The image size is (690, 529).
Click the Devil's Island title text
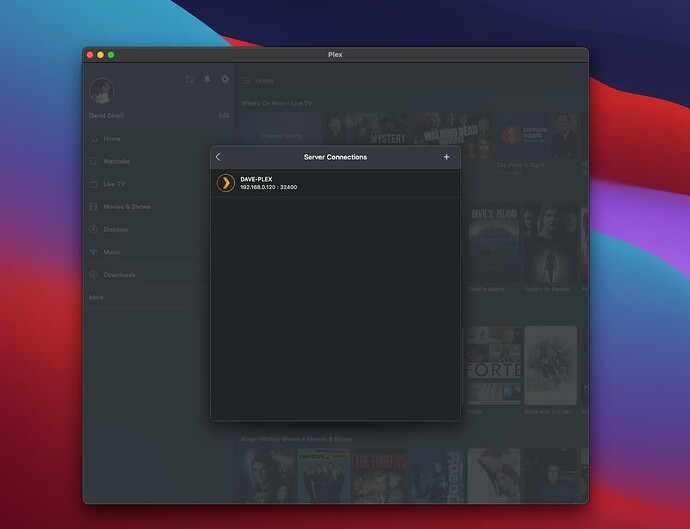[x=486, y=289]
